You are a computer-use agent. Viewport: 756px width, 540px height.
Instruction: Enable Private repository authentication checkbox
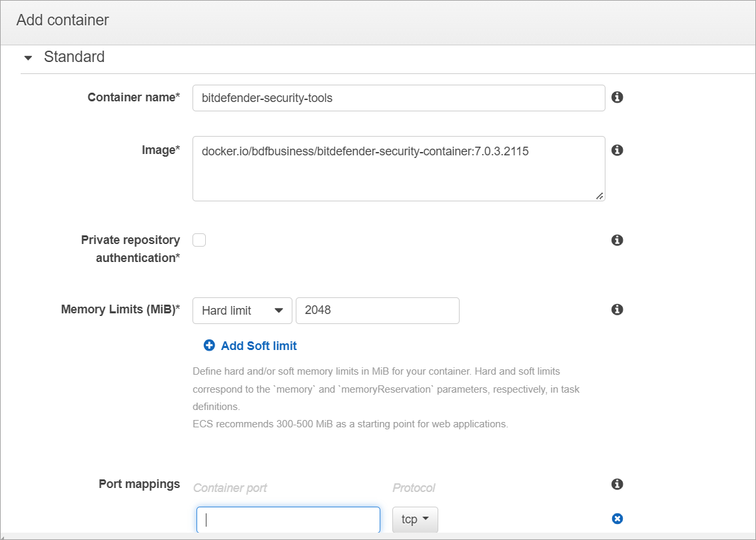[199, 240]
